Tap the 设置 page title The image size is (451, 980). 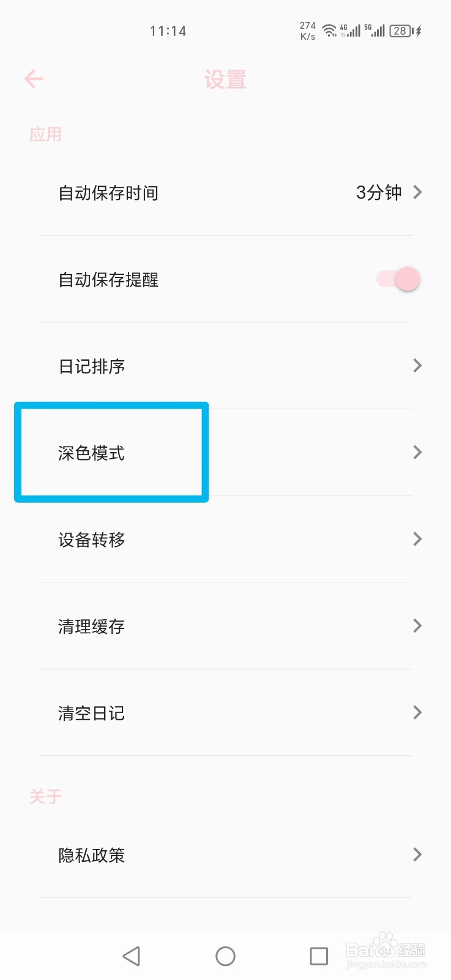pos(225,80)
